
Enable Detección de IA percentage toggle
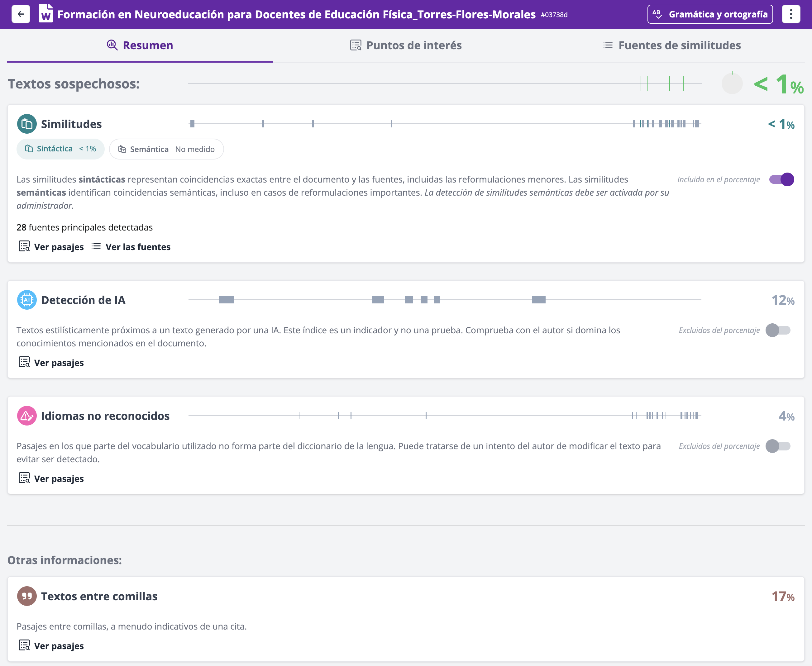coord(778,330)
